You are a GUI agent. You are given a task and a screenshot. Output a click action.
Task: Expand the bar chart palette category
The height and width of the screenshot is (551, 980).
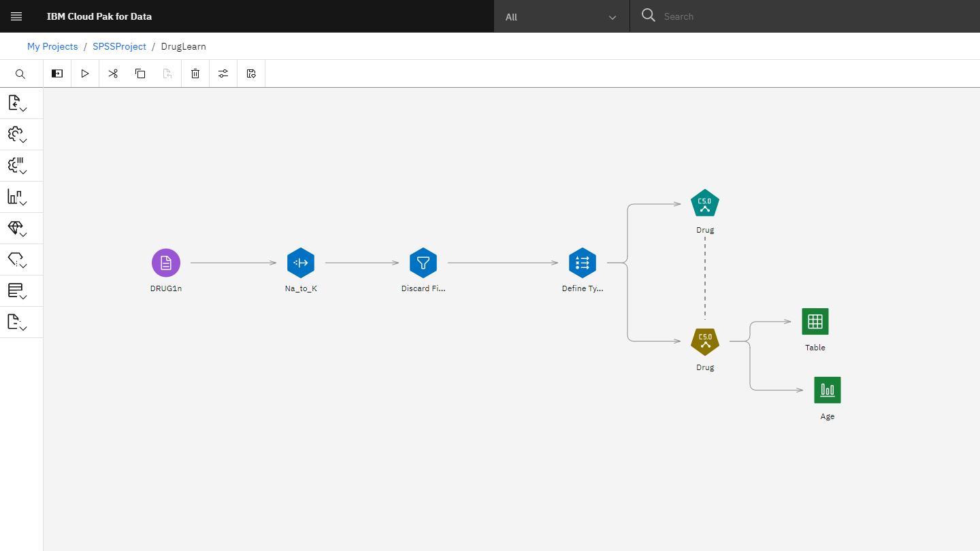(x=17, y=197)
